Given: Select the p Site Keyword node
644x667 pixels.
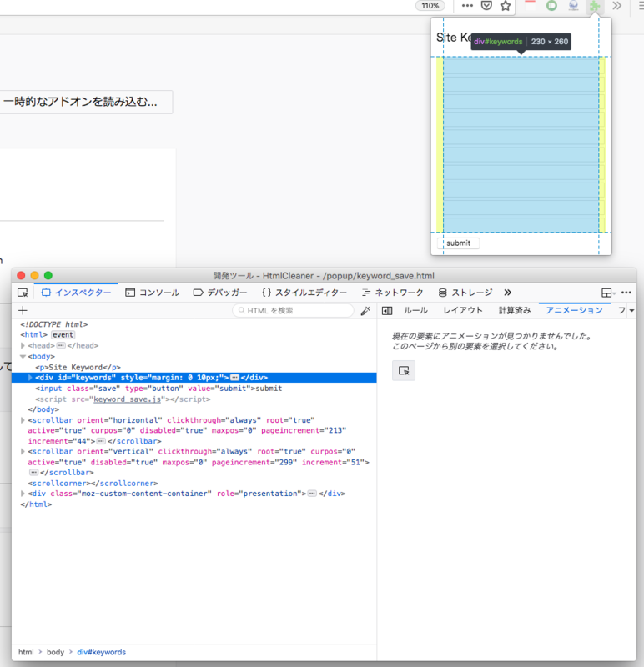Looking at the screenshot, I should point(78,367).
